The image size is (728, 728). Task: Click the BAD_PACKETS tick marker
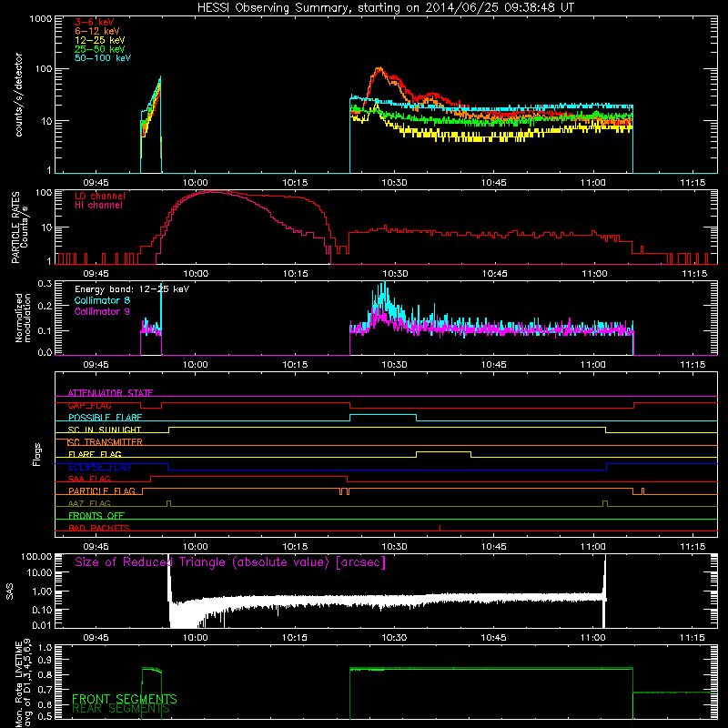[x=440, y=528]
